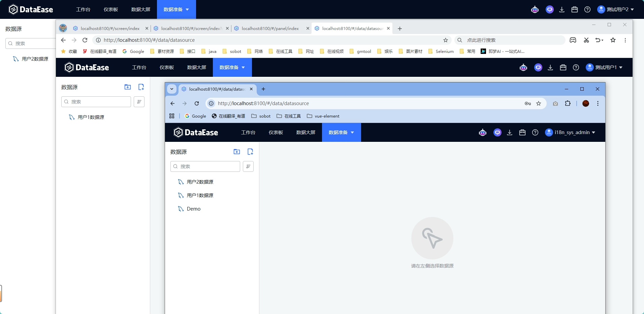Open the Selenium bookmark folder
The height and width of the screenshot is (314, 644).
pyautogui.click(x=441, y=51)
